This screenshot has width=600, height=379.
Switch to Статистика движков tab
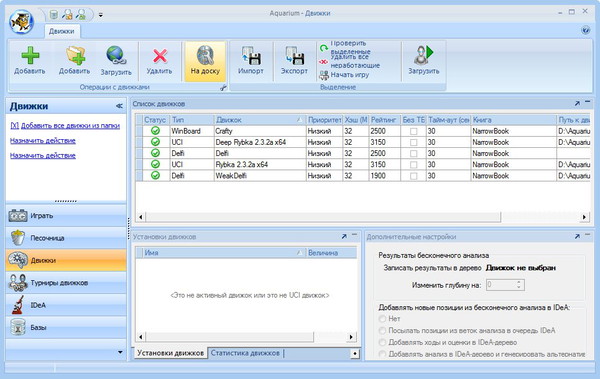coord(245,353)
